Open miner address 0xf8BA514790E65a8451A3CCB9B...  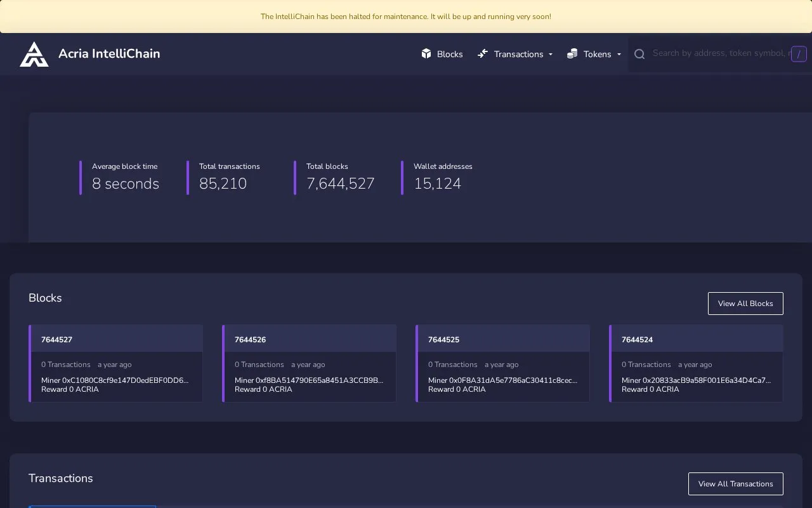(x=319, y=380)
